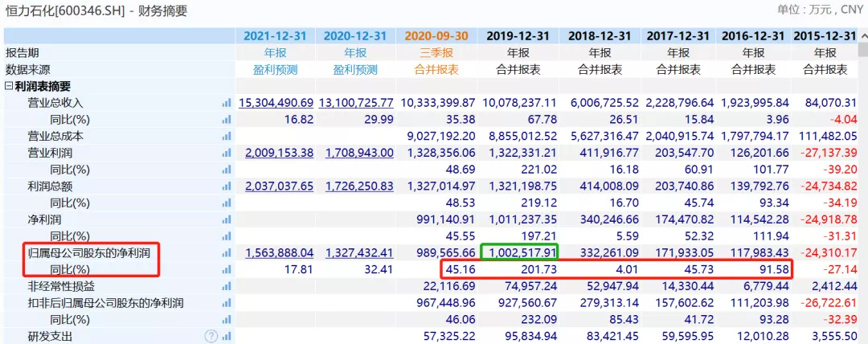Collapse the 利润表摘要 section
The width and height of the screenshot is (868, 344).
[x=8, y=87]
